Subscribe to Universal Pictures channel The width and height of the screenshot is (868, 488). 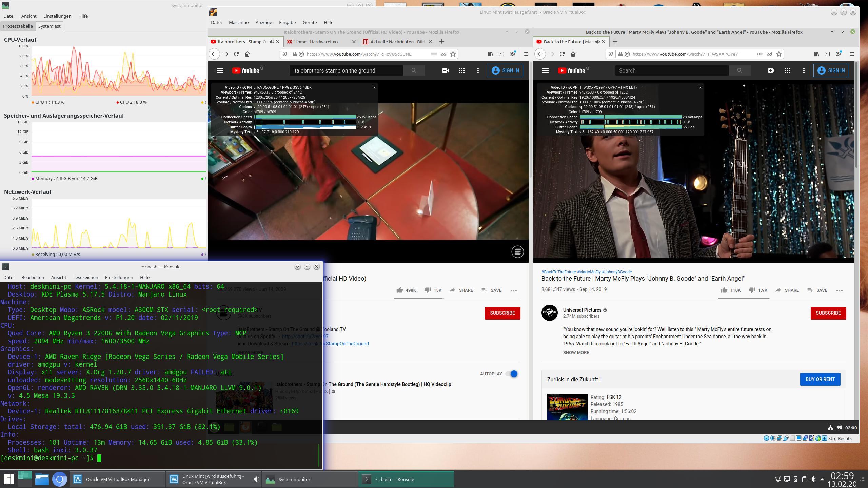click(828, 313)
